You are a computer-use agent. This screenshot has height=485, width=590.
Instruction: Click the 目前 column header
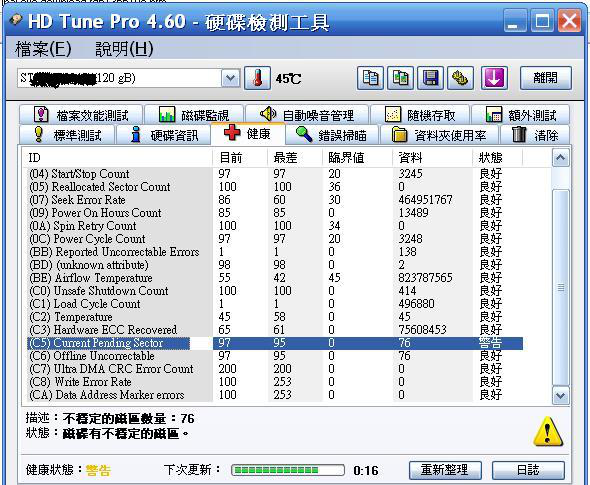point(240,158)
